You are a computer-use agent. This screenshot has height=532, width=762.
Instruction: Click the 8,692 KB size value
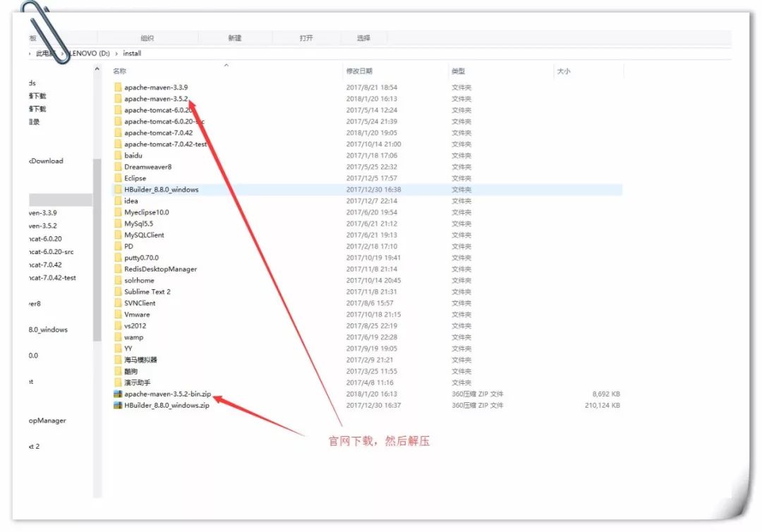pyautogui.click(x=606, y=394)
